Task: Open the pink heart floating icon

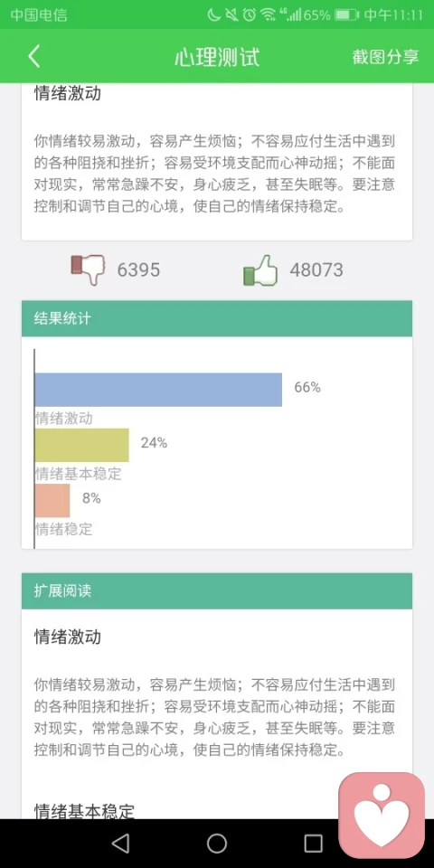Action: pos(382,816)
